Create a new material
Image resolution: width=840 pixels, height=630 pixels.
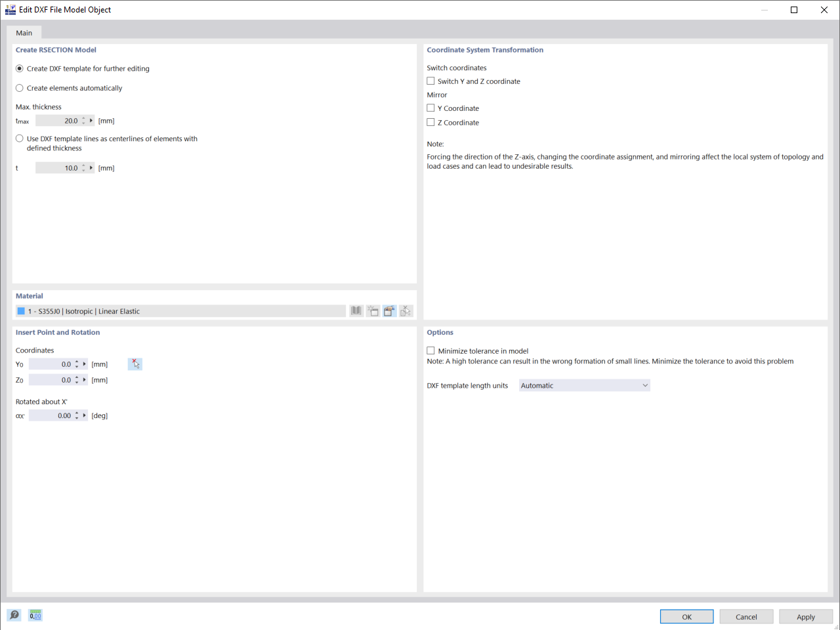(373, 310)
